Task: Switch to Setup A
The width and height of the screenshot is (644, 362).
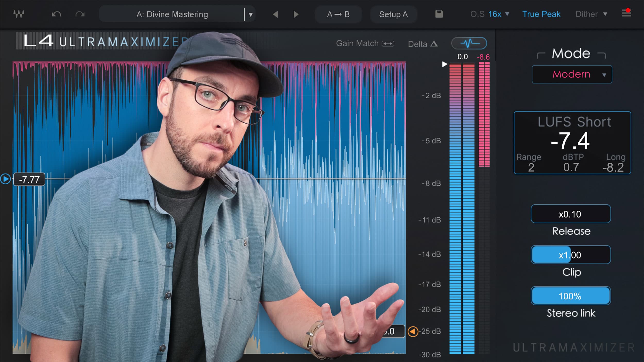Action: coord(393,14)
